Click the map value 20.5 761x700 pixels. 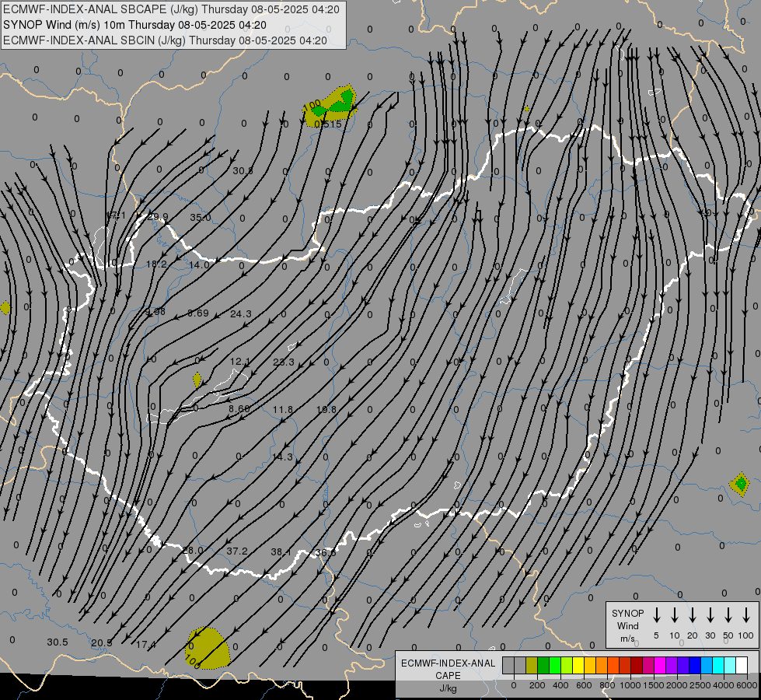point(101,643)
